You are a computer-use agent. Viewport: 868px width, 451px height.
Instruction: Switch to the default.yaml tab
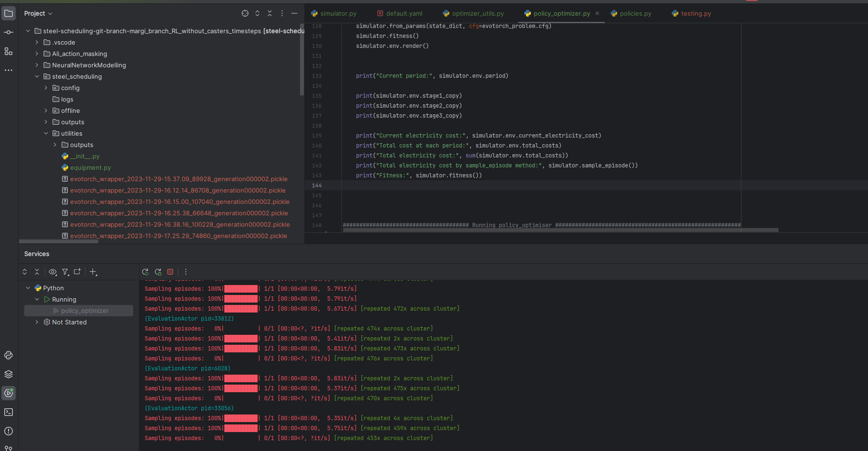[403, 13]
